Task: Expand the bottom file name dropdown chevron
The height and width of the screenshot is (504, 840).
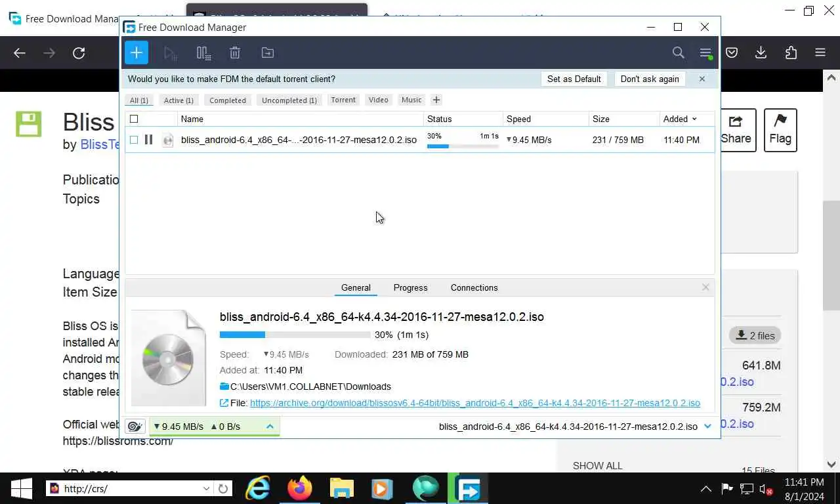Action: pyautogui.click(x=707, y=427)
